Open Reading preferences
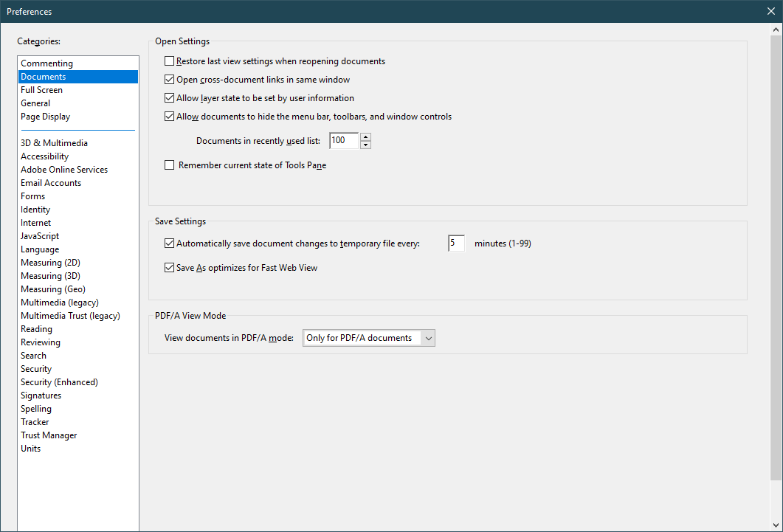Viewport: 783px width, 532px height. click(78, 329)
